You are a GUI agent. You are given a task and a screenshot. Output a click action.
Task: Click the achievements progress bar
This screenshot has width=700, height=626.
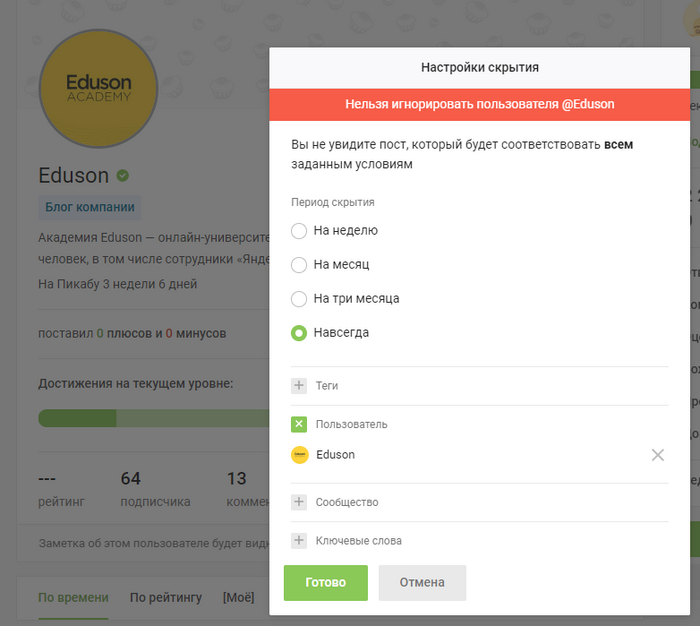(154, 418)
